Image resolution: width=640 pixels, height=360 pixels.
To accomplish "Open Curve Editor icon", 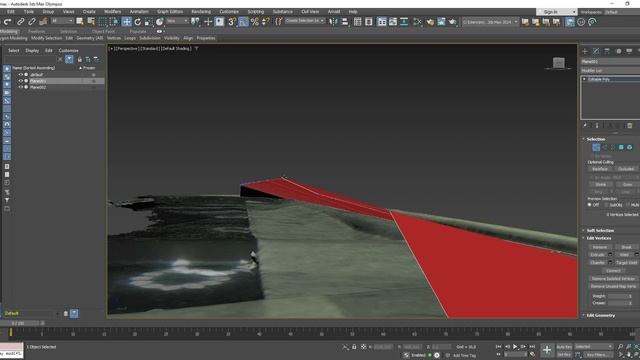I will click(393, 22).
